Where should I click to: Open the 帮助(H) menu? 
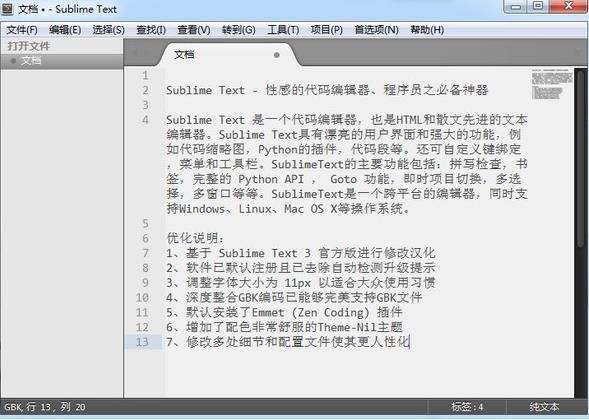pos(427,30)
